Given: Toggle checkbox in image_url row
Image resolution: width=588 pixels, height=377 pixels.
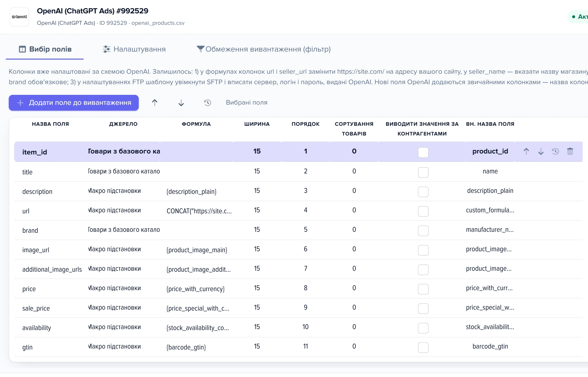Looking at the screenshot, I should (x=423, y=250).
